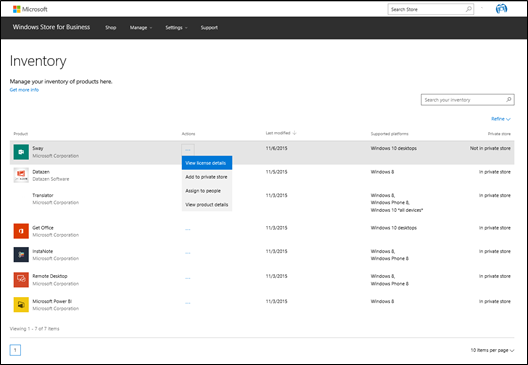Click the Search your inventory field
The height and width of the screenshot is (365, 528).
467,100
